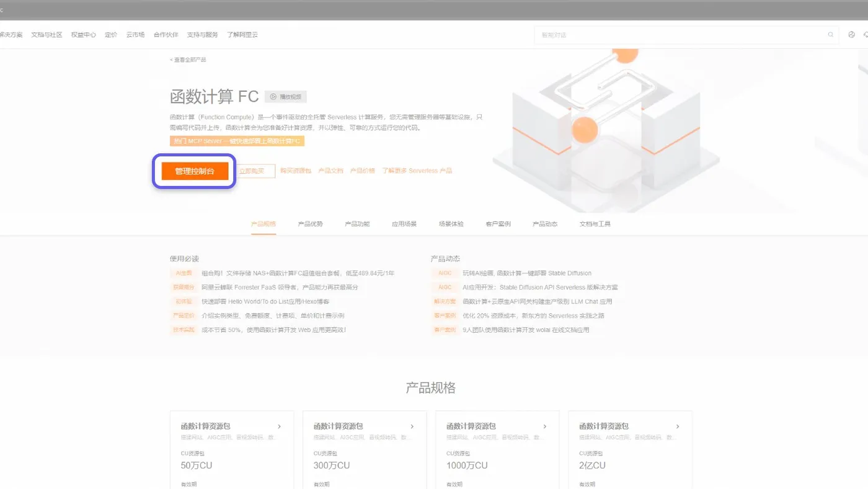Open 云市场 menu item
The image size is (868, 489).
pyautogui.click(x=135, y=35)
